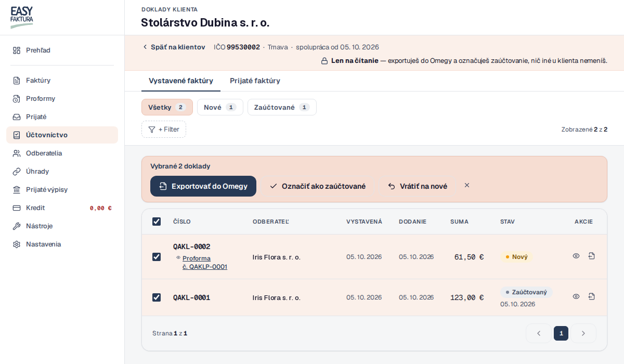The height and width of the screenshot is (364, 624).
Task: Open Účtovníctvo in the sidebar
Action: [62, 135]
